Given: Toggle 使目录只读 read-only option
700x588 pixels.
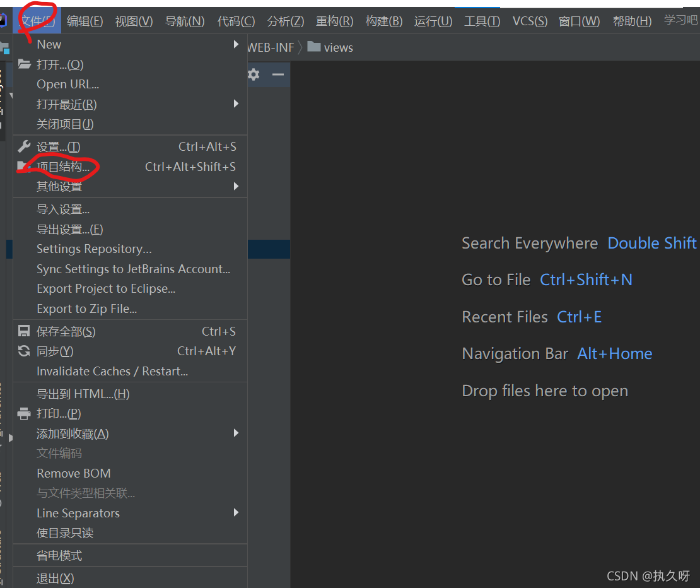Looking at the screenshot, I should coord(65,533).
